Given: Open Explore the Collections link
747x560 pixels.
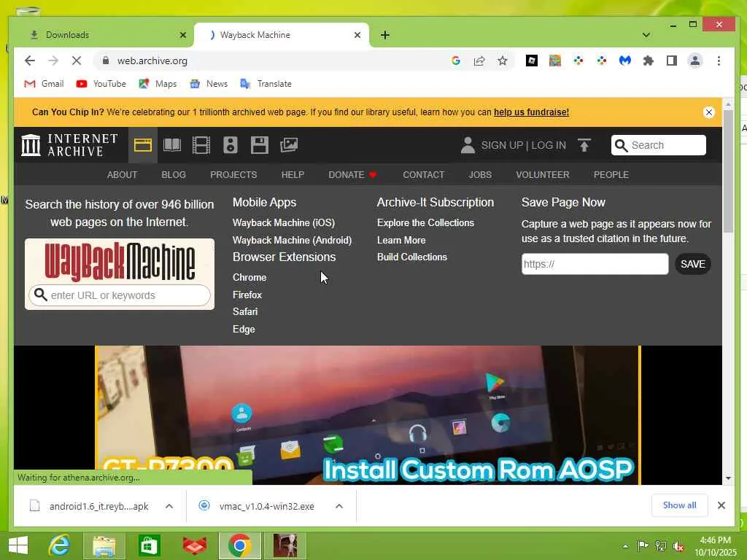Looking at the screenshot, I should pyautogui.click(x=425, y=223).
